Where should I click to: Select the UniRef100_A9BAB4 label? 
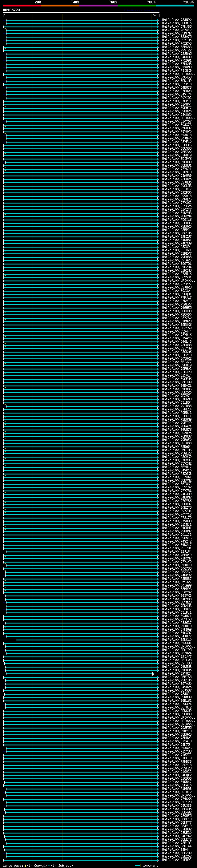pyautogui.click(x=177, y=446)
